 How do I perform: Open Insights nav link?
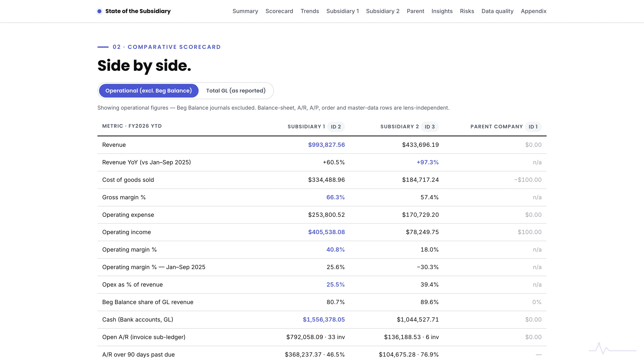pyautogui.click(x=442, y=11)
